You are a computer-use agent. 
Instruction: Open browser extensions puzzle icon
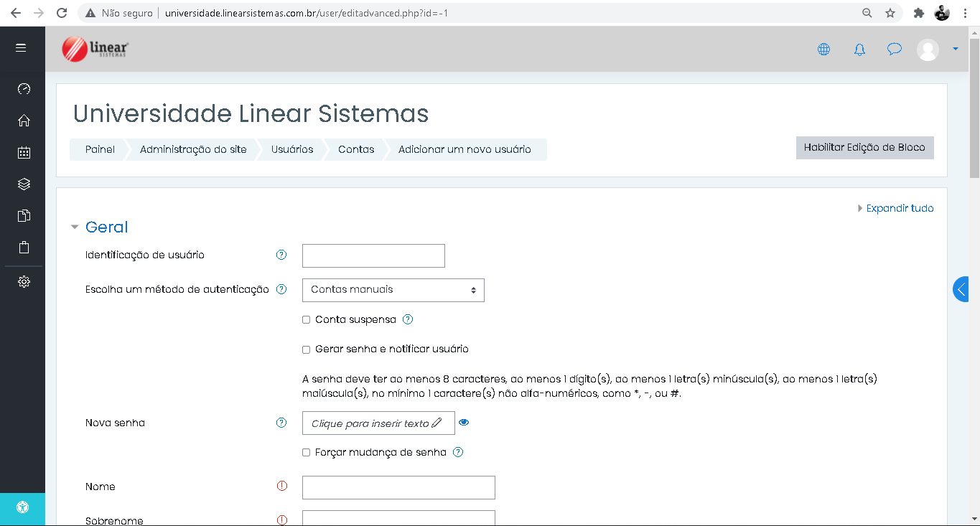[x=918, y=13]
